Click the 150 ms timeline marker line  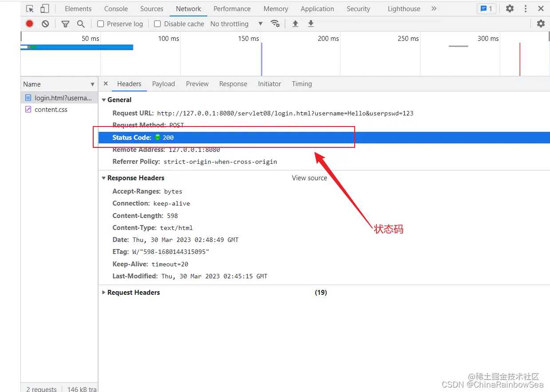pos(261,59)
